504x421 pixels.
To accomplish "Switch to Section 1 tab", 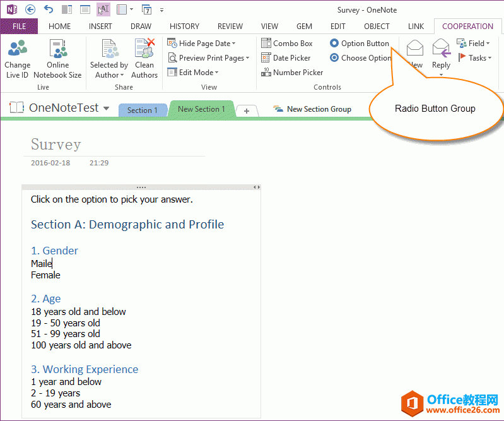I will pyautogui.click(x=143, y=110).
